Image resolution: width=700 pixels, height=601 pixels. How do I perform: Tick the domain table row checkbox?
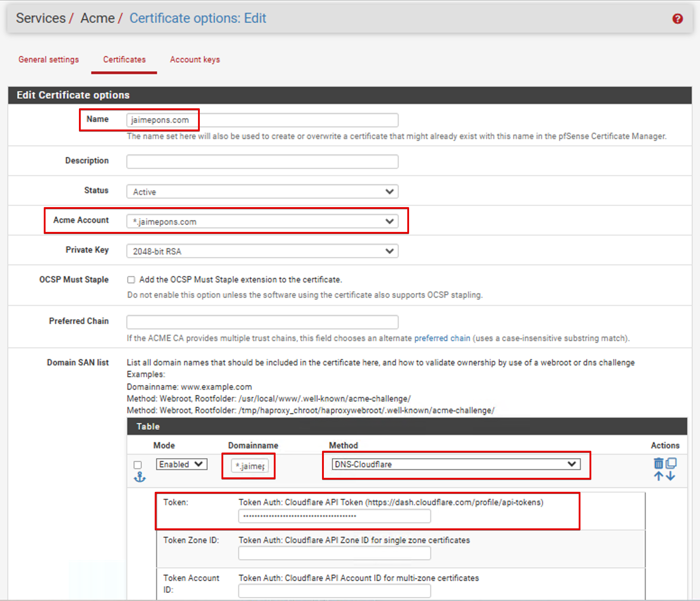click(x=138, y=465)
